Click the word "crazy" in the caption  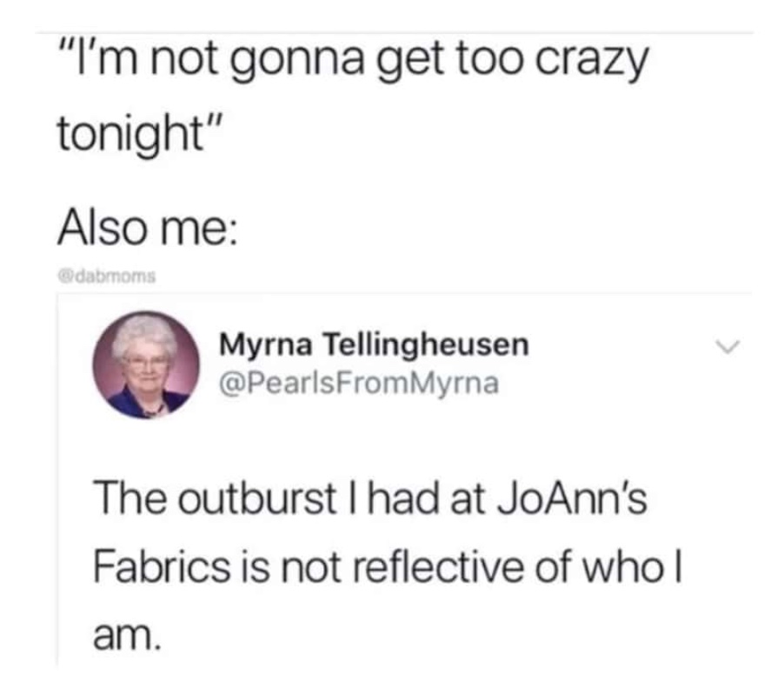pos(592,63)
